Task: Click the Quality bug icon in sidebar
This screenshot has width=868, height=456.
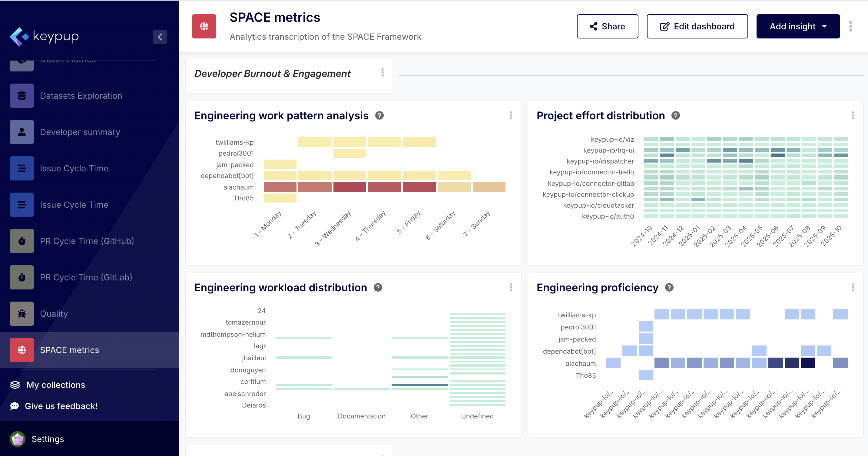Action: coord(22,314)
